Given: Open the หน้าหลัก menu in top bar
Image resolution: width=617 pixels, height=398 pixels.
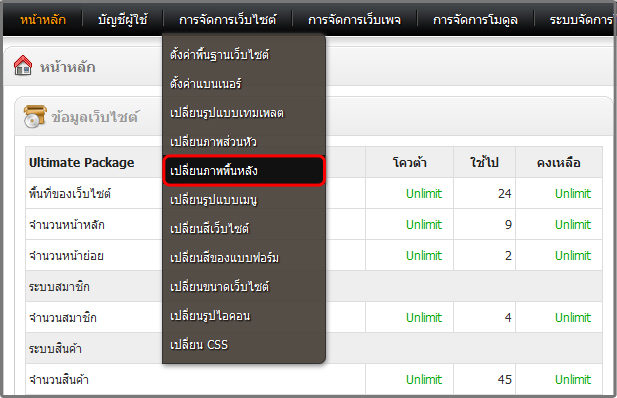Looking at the screenshot, I should (x=43, y=20).
